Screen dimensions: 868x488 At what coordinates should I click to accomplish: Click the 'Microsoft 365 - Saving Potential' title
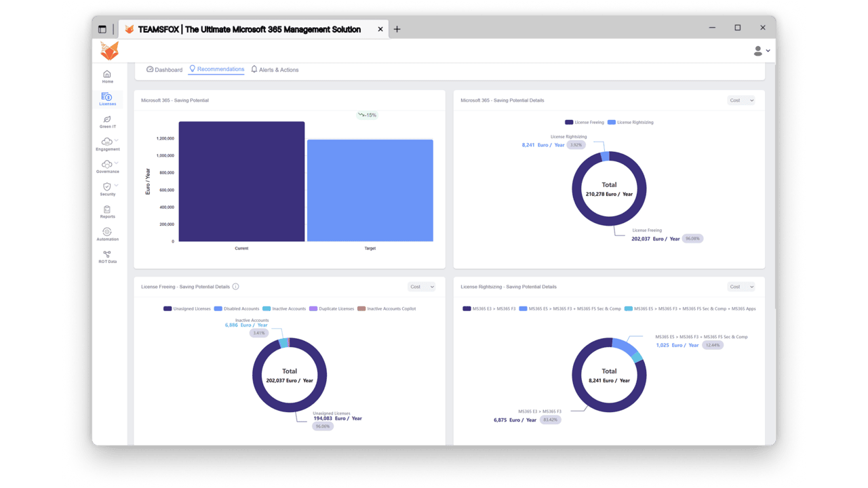(175, 100)
